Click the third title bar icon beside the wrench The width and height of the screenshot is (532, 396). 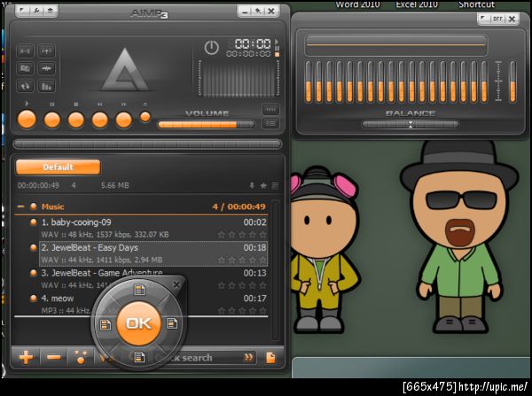[50, 11]
